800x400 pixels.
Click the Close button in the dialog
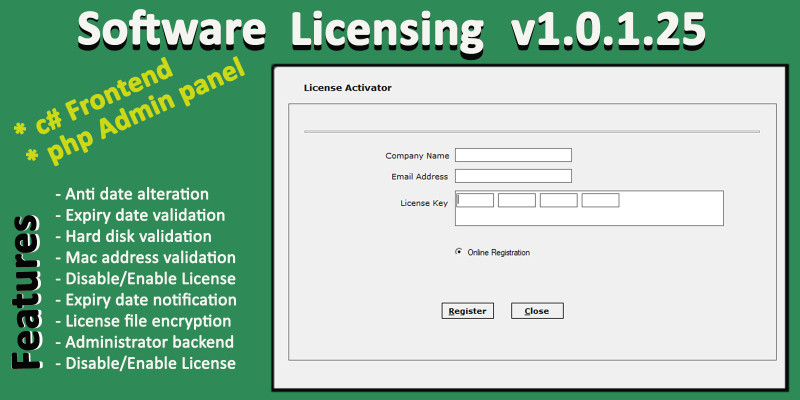pyautogui.click(x=537, y=311)
